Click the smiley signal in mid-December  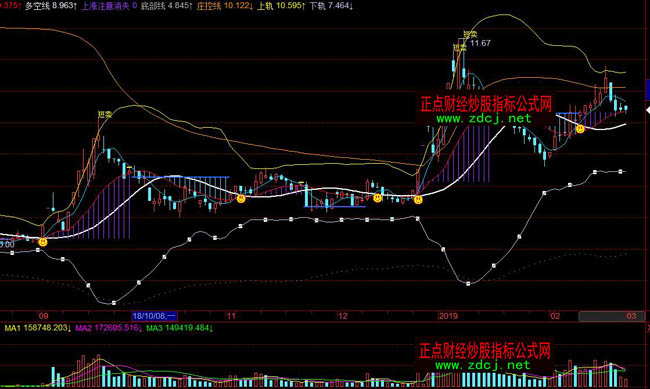pyautogui.click(x=377, y=198)
